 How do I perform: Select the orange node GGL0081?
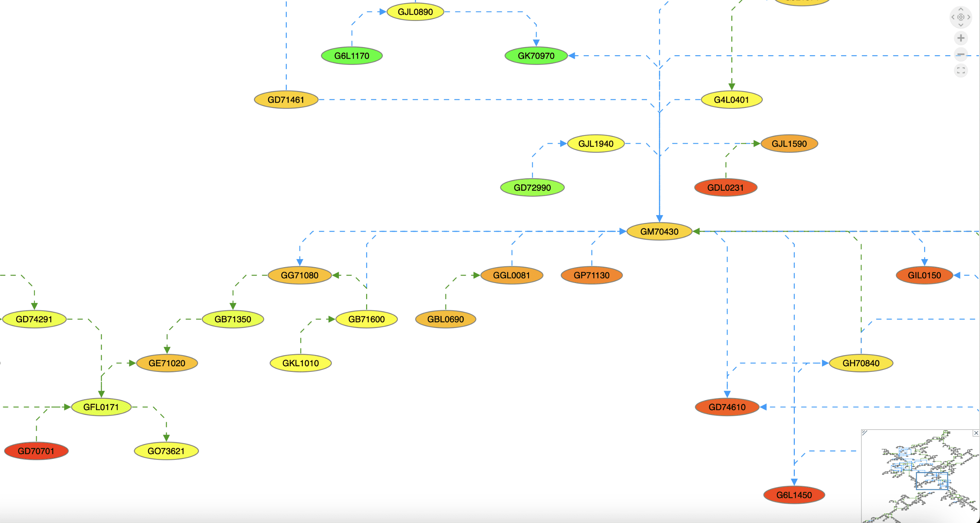(x=512, y=275)
